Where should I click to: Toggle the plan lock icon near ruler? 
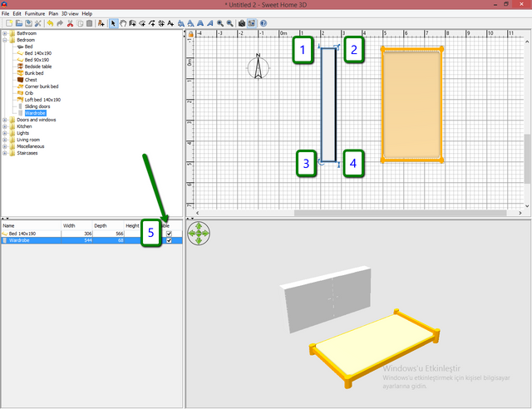(190, 34)
